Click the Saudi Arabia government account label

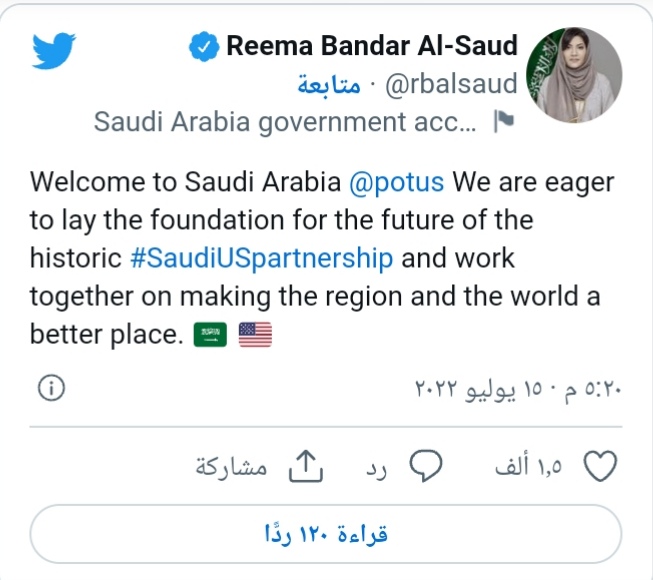point(285,122)
